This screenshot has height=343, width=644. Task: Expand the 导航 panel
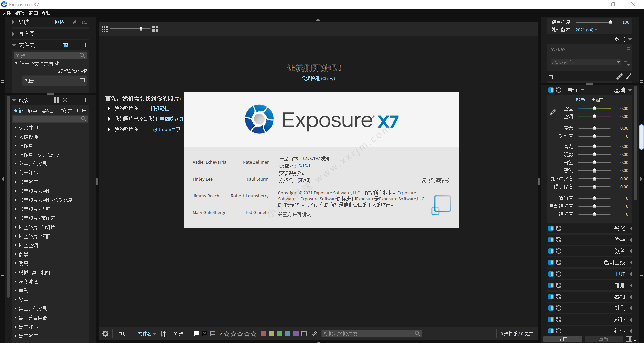[13, 22]
